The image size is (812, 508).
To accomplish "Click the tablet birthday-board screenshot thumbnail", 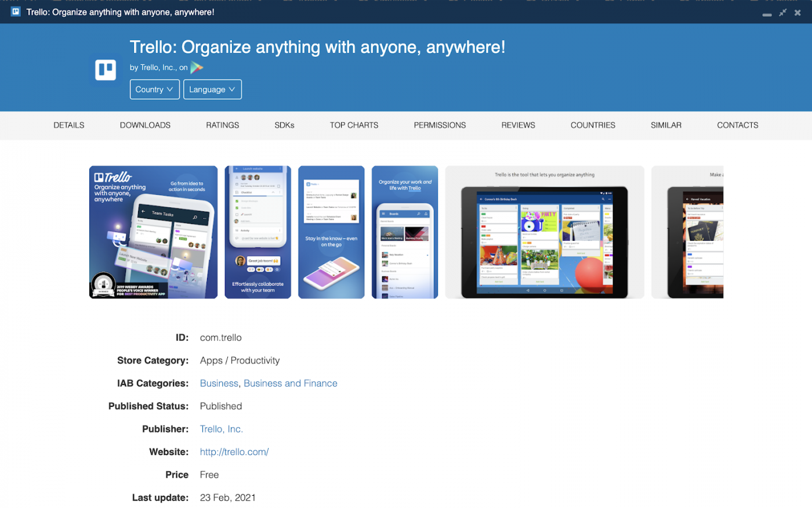I will [x=544, y=232].
